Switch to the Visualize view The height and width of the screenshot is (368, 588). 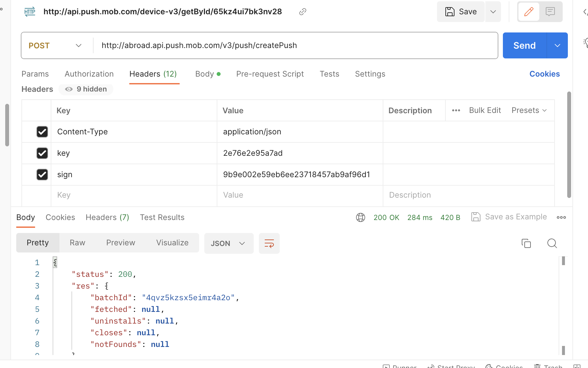pyautogui.click(x=172, y=243)
